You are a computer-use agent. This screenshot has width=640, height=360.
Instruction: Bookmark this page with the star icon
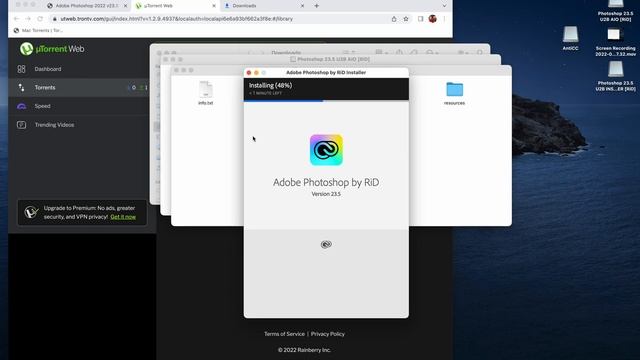[x=406, y=19]
